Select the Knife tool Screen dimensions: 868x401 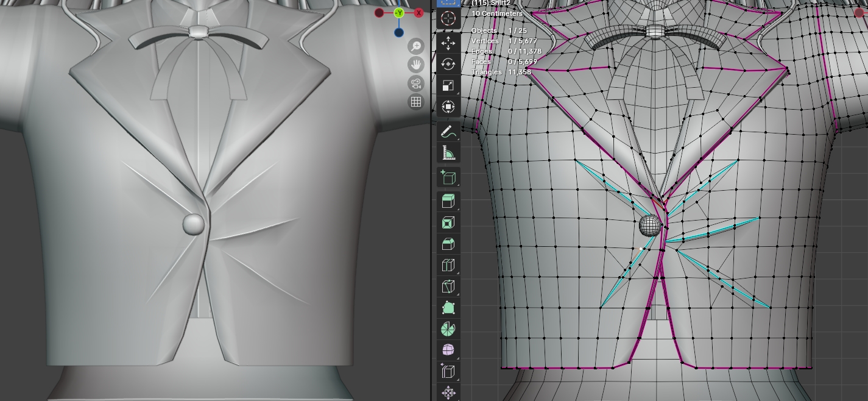(448, 286)
